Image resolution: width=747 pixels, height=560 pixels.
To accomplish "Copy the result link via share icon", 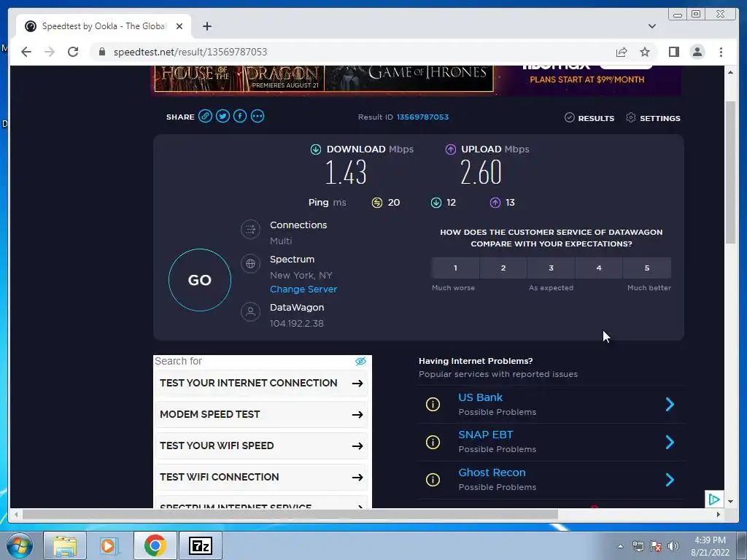I will coord(205,116).
